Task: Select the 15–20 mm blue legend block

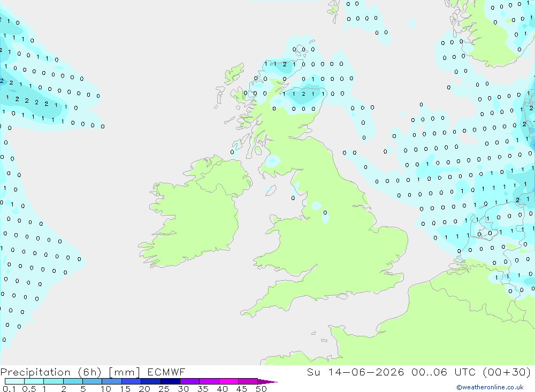Action: (x=131, y=381)
